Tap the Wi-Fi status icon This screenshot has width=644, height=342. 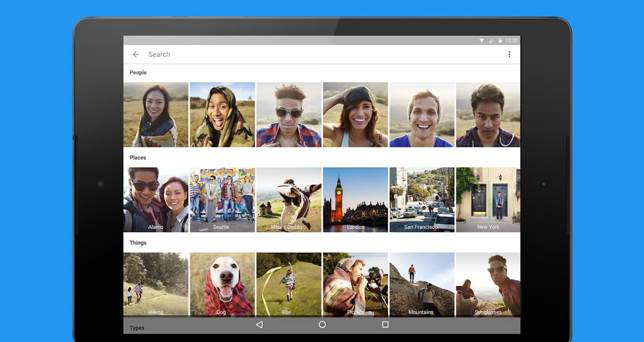(x=481, y=40)
